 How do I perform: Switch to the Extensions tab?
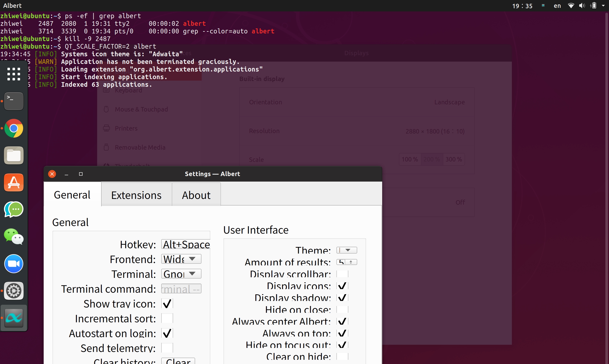click(136, 194)
